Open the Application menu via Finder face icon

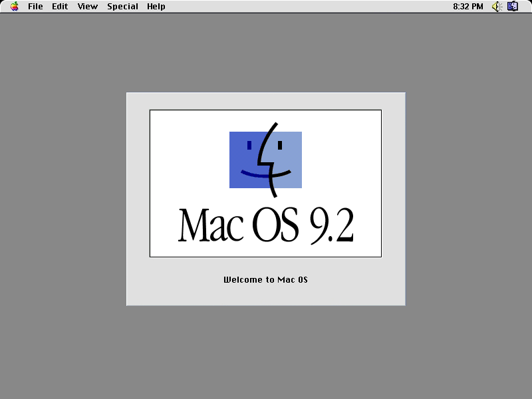pyautogui.click(x=512, y=6)
